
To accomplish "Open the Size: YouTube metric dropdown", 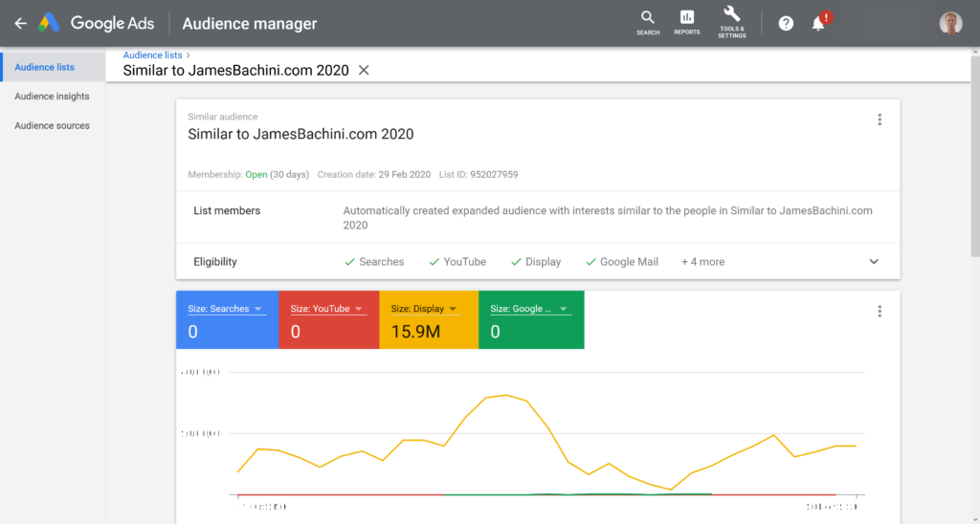I will click(327, 309).
